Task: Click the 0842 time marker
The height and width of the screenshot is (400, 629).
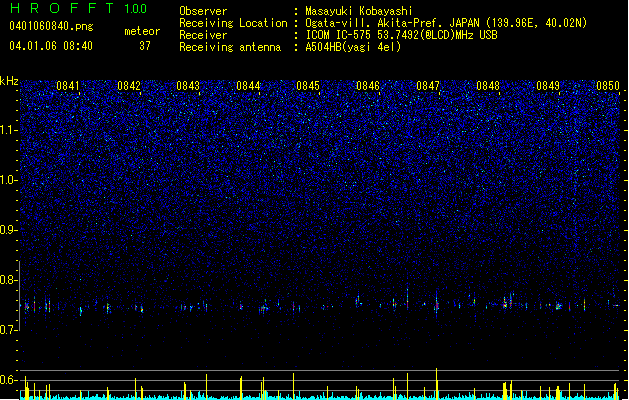Action: (129, 86)
